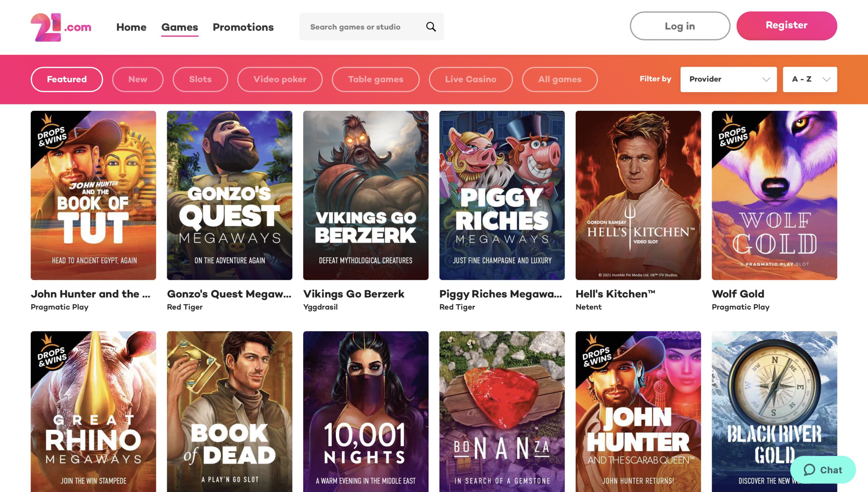Select the Featured category tab
868x492 pixels.
click(67, 79)
